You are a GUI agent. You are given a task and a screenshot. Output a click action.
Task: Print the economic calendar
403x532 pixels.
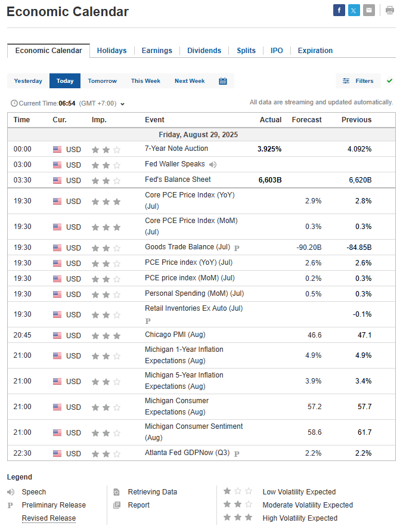point(389,10)
